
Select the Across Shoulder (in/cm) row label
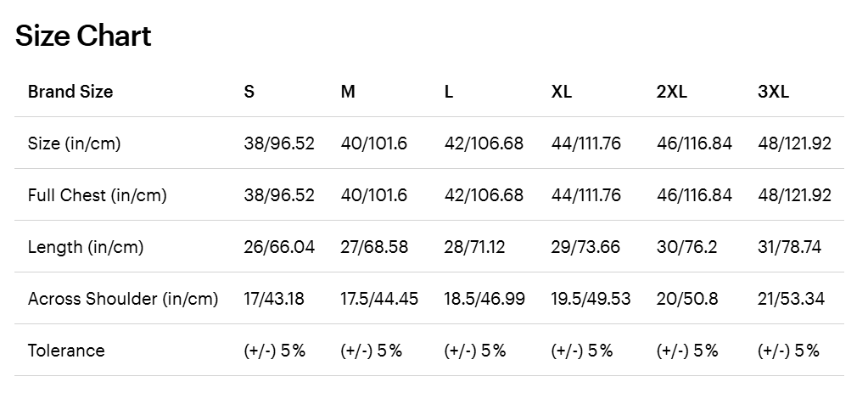[123, 299]
